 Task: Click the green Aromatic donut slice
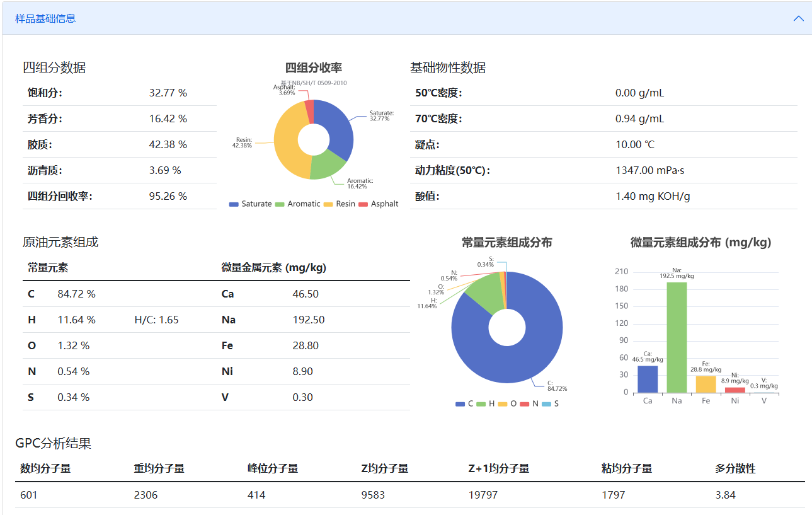328,164
